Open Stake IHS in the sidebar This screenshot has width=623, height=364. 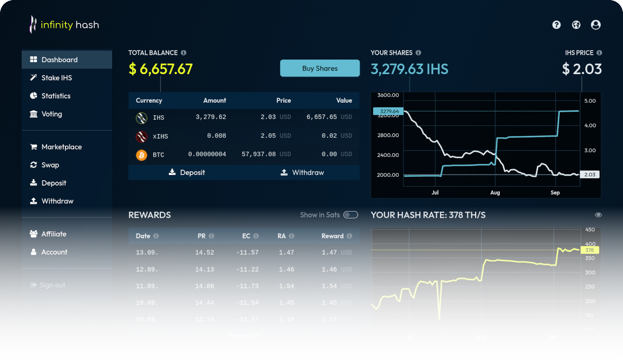67,77
